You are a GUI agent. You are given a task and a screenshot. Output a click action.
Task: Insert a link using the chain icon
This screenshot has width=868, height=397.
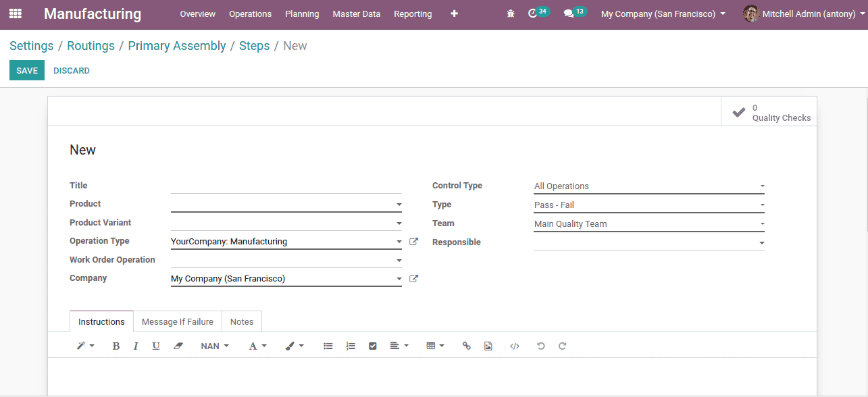click(x=466, y=346)
